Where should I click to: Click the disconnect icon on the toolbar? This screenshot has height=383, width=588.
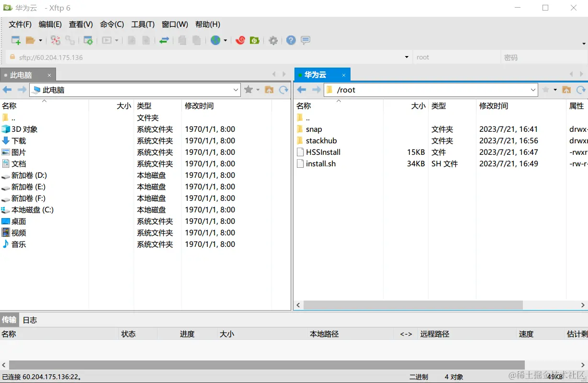[x=55, y=40]
